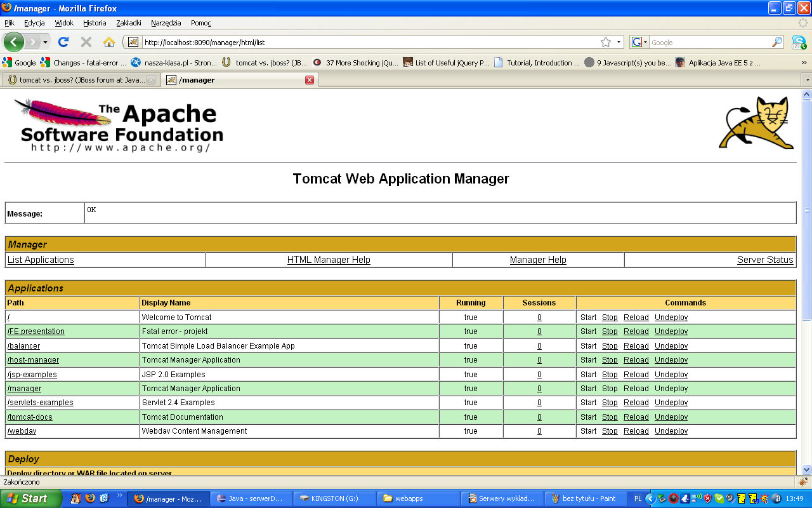Switch to 'bez tytułu - Paint' taskbar window
This screenshot has height=508, width=812.
585,498
